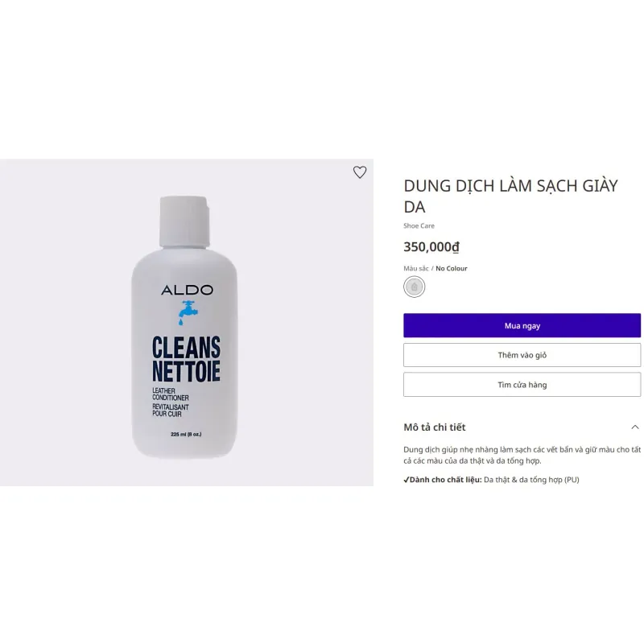
Task: Click the 225 ml volume label on bottle
Action: (186, 434)
